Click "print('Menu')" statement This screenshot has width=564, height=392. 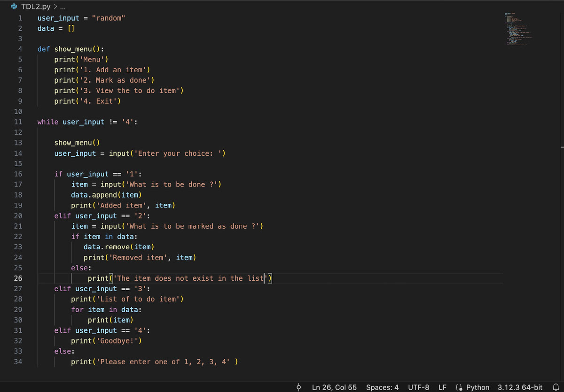coord(81,60)
